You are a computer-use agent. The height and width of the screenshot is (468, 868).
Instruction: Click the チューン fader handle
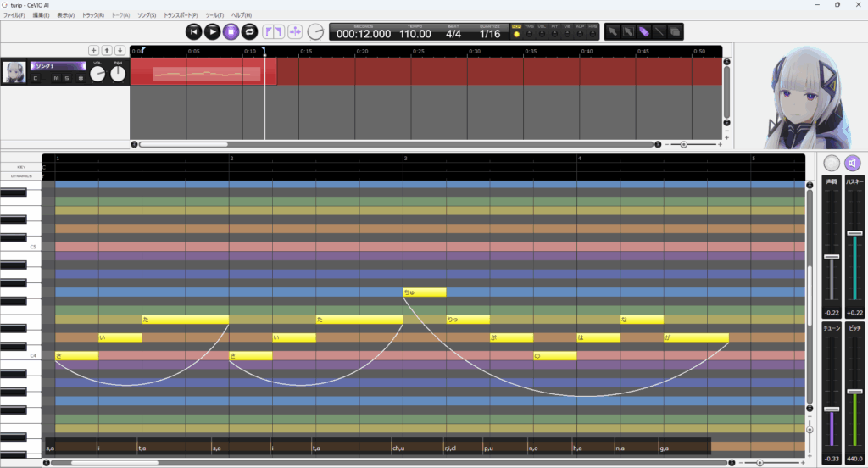832,409
